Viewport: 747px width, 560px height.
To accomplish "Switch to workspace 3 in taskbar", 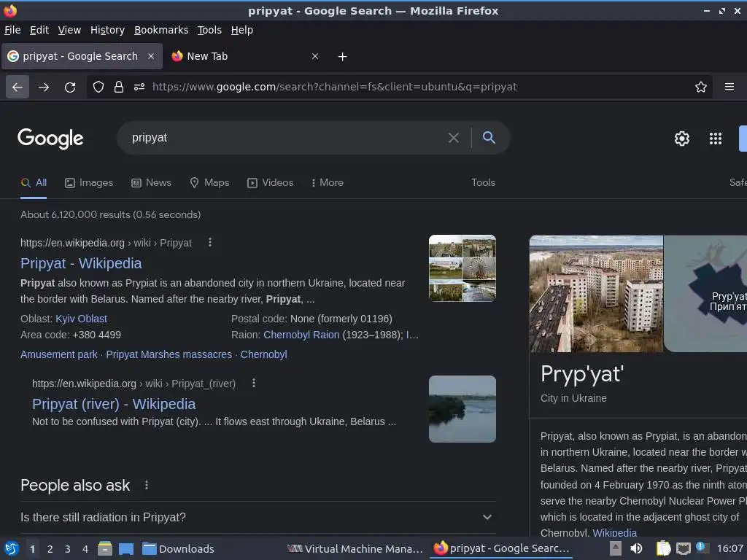I will 67,549.
